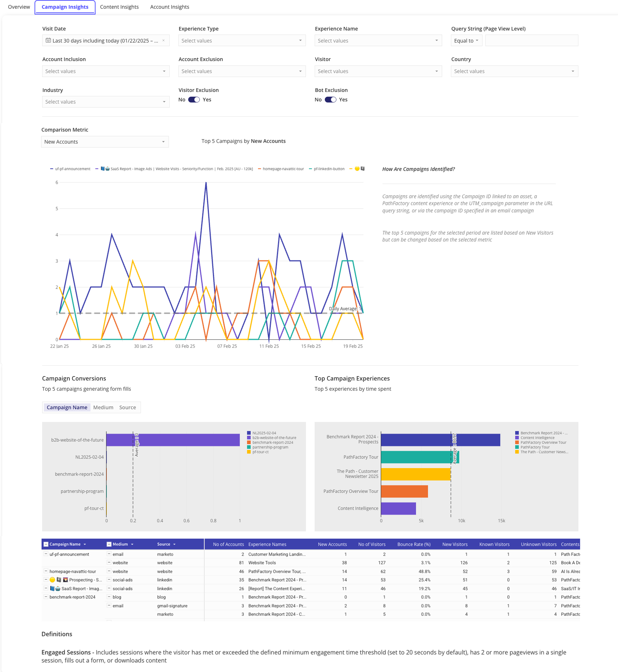Toggle the Bot Exclusion switch
The width and height of the screenshot is (618, 672).
tap(330, 100)
